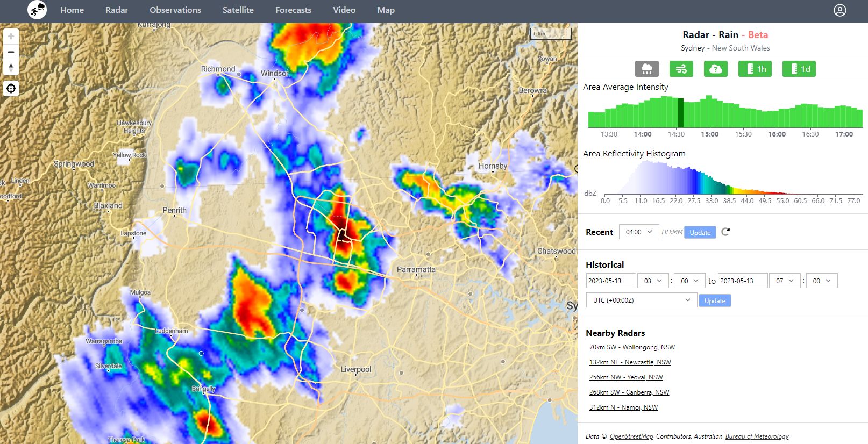Reset map bearing with compass button

pos(11,68)
